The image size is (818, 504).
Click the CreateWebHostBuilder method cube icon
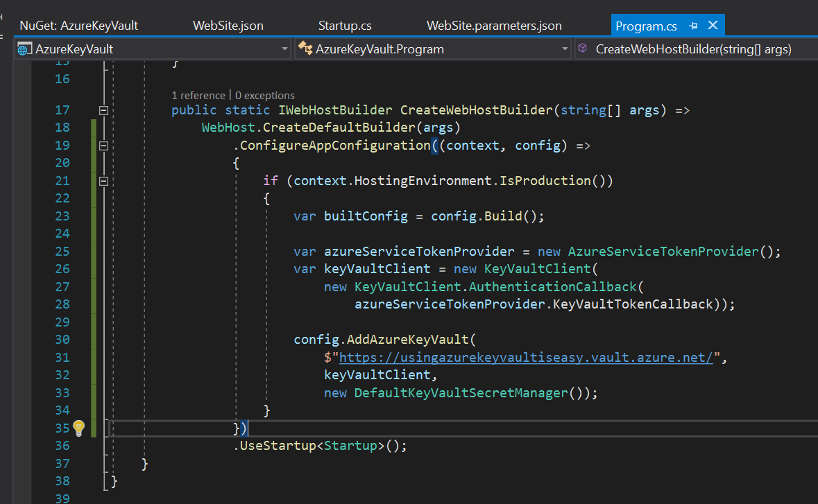point(583,48)
